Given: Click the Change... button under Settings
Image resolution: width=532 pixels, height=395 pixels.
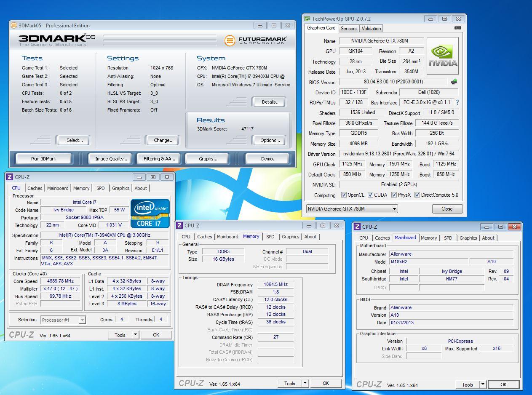Looking at the screenshot, I should click(x=163, y=140).
